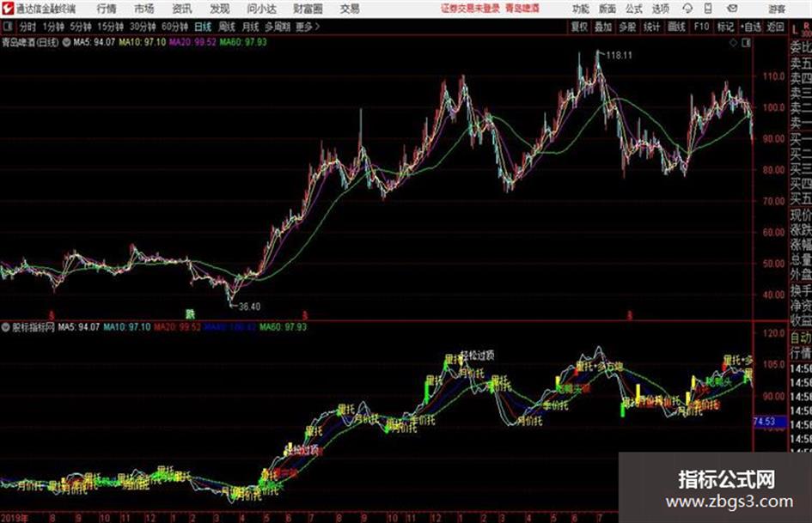This screenshot has width=812, height=523.
Task: Click the 证券交易未登录 login link
Action: pos(470,9)
